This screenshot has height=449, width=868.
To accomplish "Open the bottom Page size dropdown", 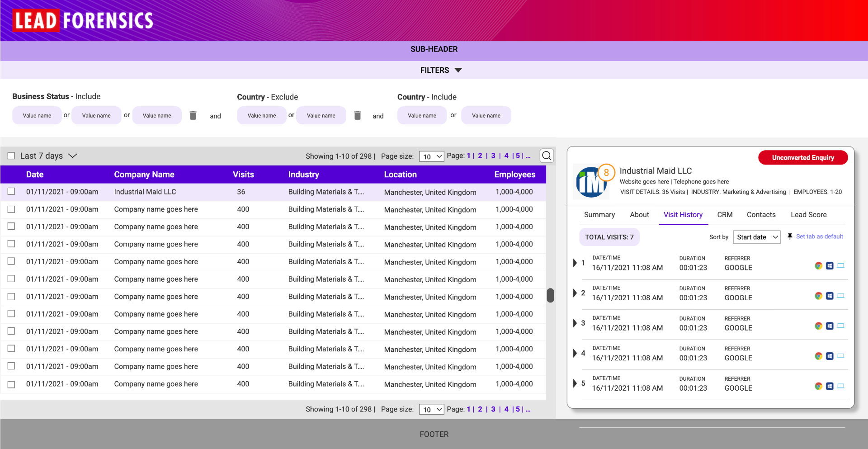I will 432,409.
